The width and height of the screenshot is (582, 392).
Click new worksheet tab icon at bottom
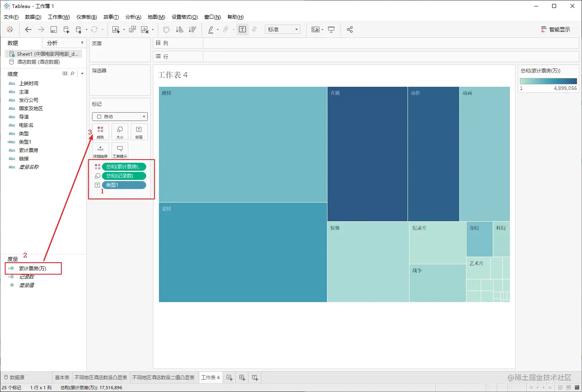229,378
